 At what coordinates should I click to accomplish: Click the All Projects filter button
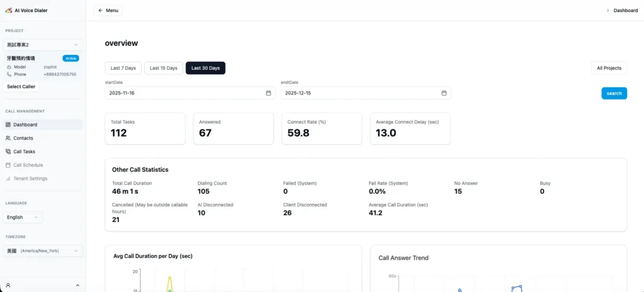click(608, 68)
